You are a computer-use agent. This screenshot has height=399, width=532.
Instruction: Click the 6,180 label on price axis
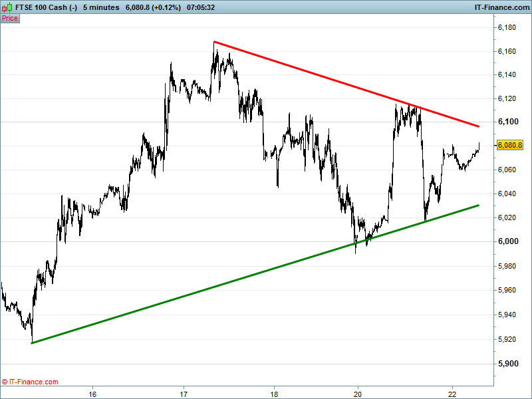click(508, 28)
